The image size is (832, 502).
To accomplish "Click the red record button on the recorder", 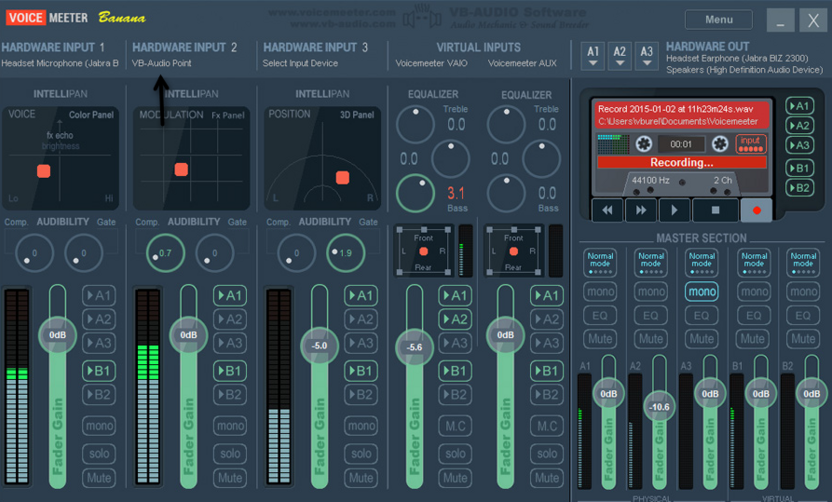I will pyautogui.click(x=756, y=210).
